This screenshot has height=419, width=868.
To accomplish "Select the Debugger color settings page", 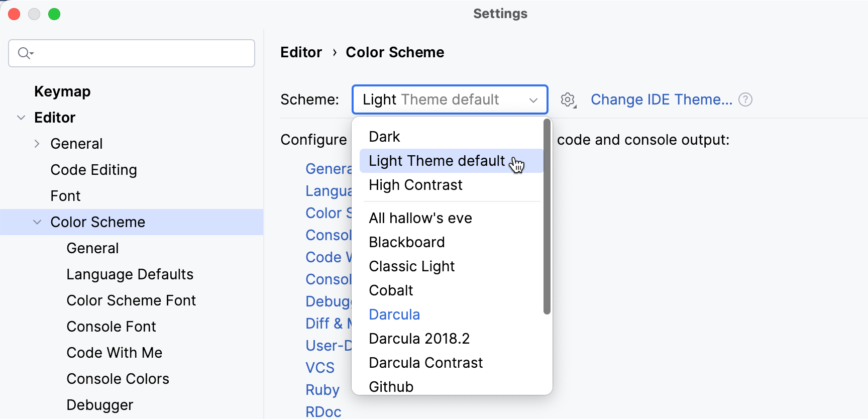I will pyautogui.click(x=99, y=404).
